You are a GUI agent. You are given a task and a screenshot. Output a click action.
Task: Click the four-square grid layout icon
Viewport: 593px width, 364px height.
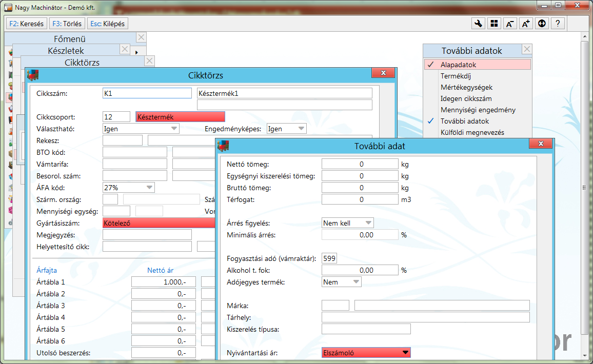(x=494, y=24)
